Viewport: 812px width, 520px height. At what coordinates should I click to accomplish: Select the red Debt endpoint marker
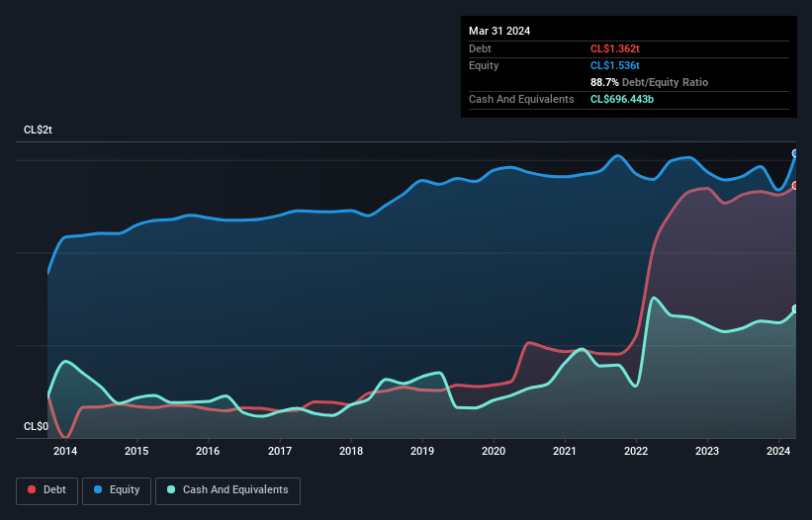click(794, 186)
